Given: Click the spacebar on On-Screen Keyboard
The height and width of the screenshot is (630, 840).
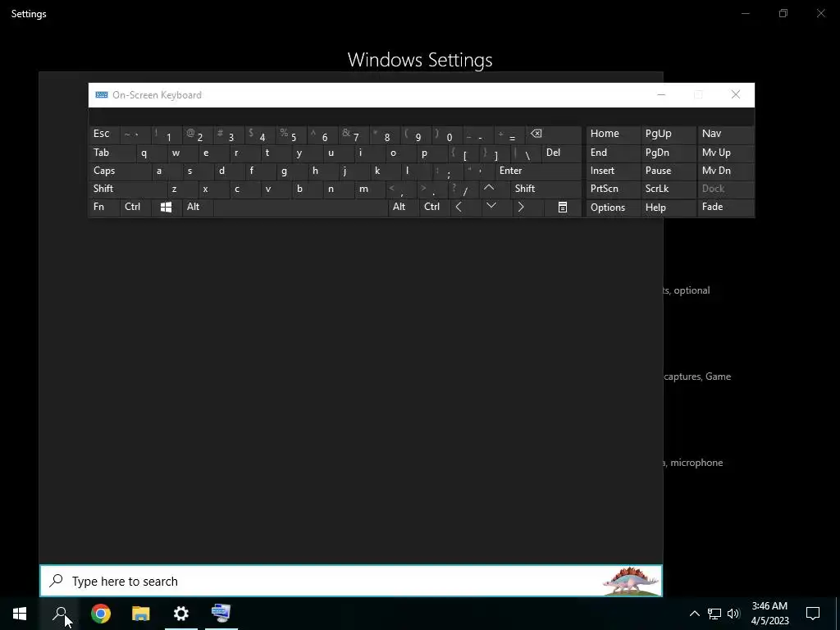Looking at the screenshot, I should pos(300,208).
